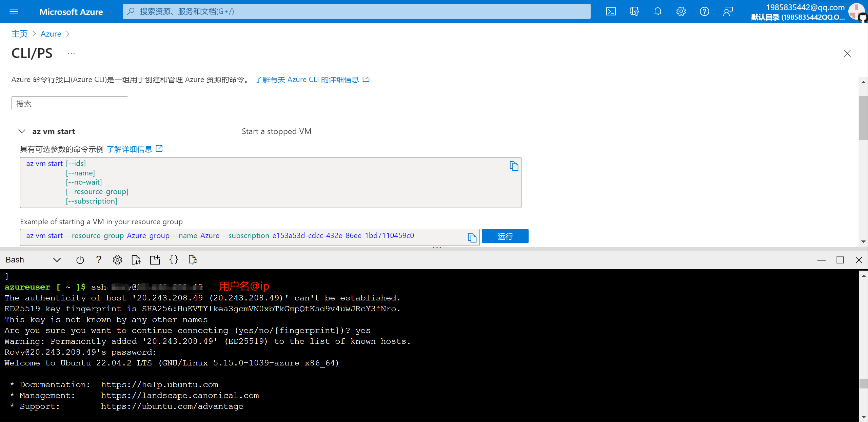Open the CLI/PS more options ellipsis
Screen dimensions: 868x422
coord(71,54)
